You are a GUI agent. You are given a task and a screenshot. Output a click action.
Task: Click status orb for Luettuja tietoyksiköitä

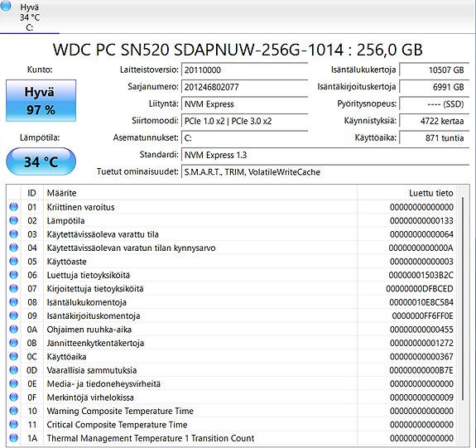(14, 275)
